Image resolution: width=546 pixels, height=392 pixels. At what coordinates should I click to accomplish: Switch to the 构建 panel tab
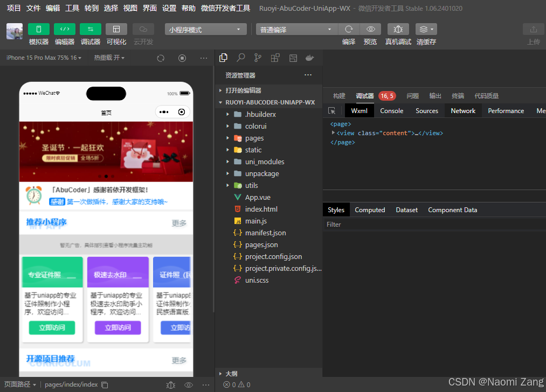click(x=339, y=96)
